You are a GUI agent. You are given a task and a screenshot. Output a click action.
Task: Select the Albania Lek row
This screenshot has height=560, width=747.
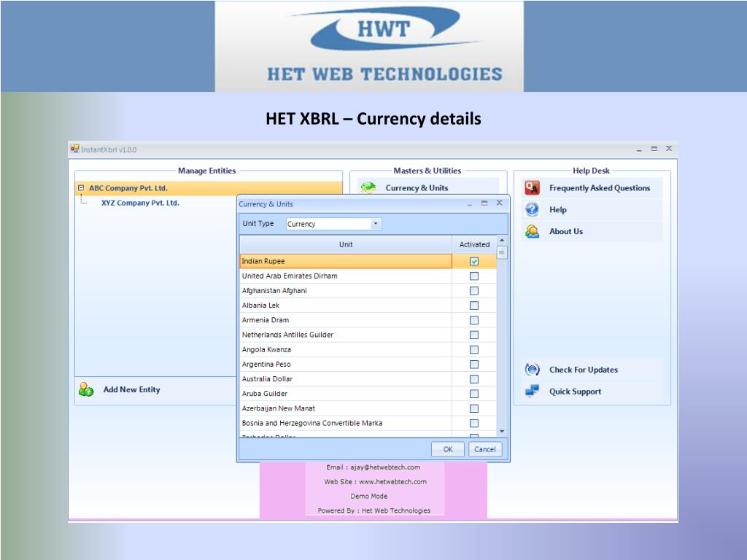pos(346,306)
